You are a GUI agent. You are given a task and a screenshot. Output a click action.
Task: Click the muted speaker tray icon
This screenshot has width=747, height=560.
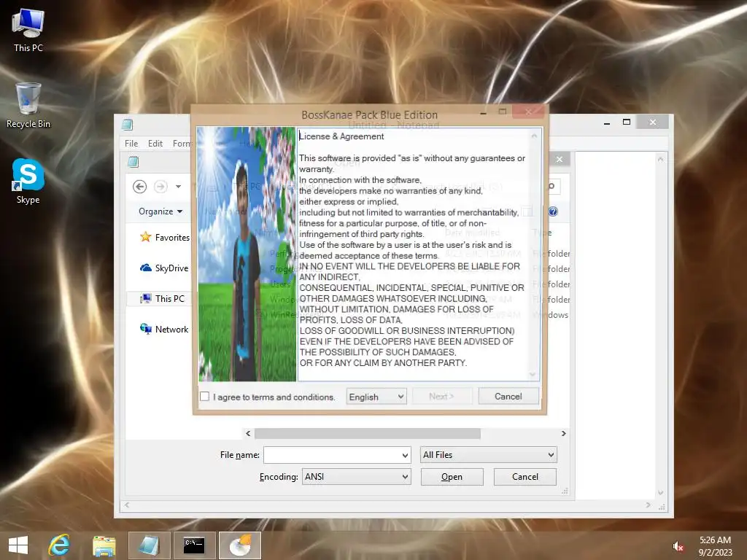tap(678, 546)
